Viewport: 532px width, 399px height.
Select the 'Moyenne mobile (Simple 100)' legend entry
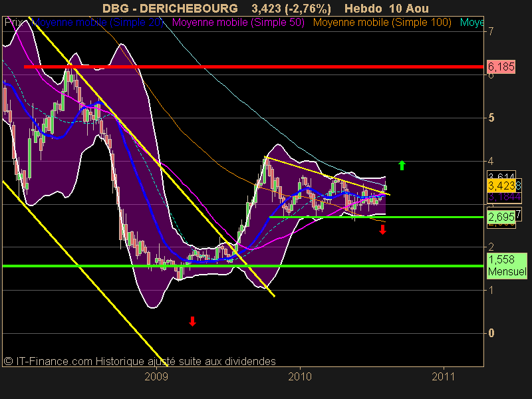pos(382,23)
